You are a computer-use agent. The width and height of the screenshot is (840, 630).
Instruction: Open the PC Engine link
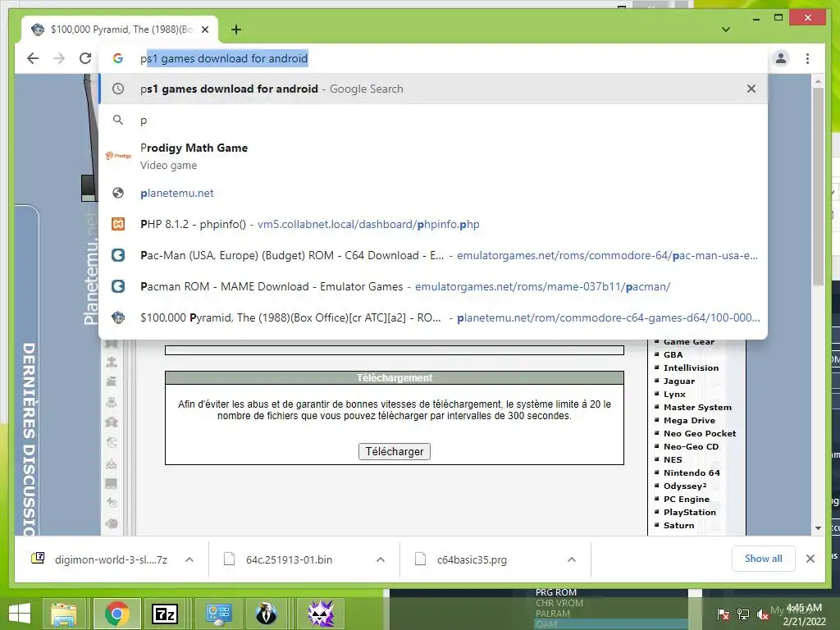pyautogui.click(x=687, y=500)
